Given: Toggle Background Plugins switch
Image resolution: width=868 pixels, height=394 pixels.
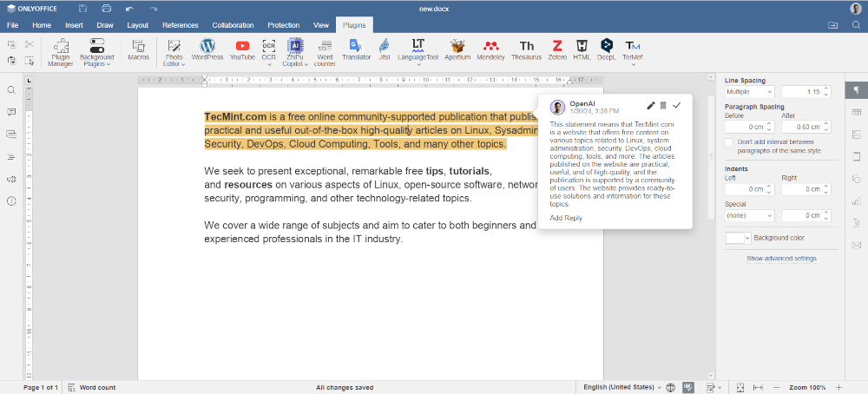Looking at the screenshot, I should click(96, 44).
